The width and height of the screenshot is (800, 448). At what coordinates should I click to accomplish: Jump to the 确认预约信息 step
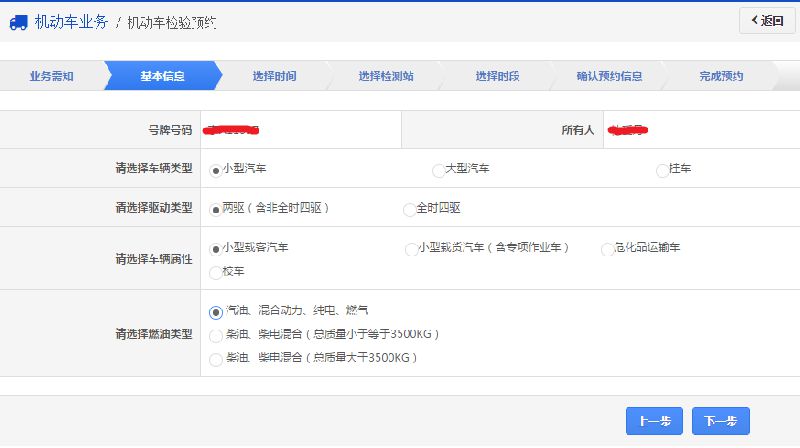coord(609,76)
